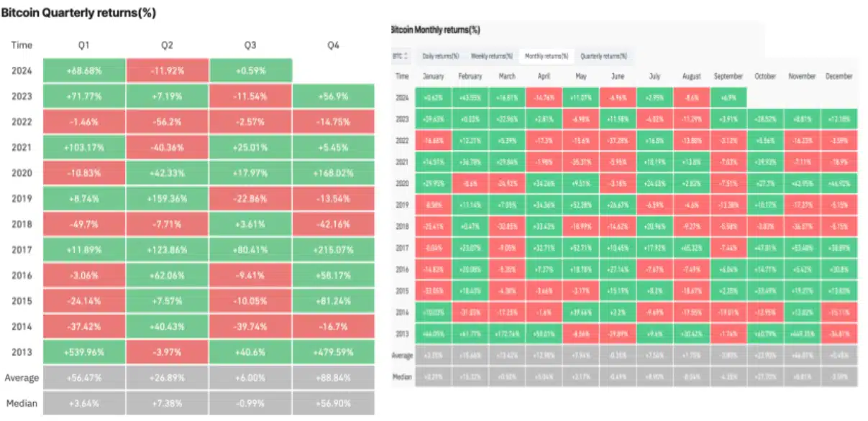Select the quarterly Average +56.47% cell
Screen dimensions: 868x421
tap(84, 377)
